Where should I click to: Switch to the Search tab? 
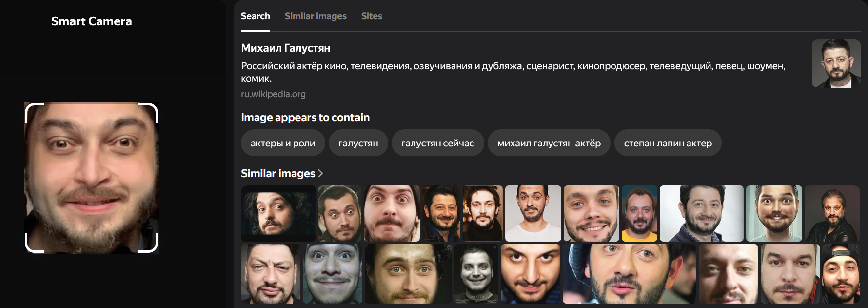pos(255,16)
